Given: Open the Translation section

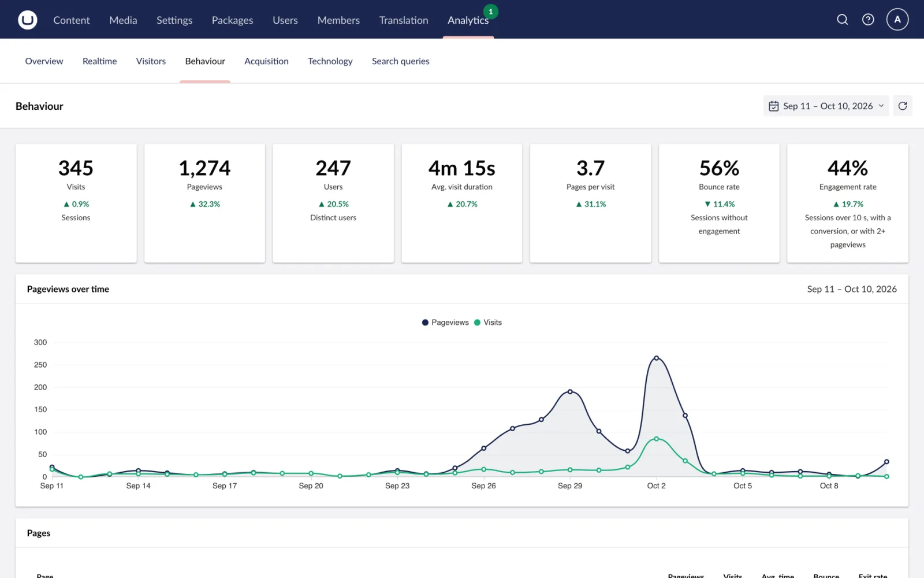Looking at the screenshot, I should (404, 20).
